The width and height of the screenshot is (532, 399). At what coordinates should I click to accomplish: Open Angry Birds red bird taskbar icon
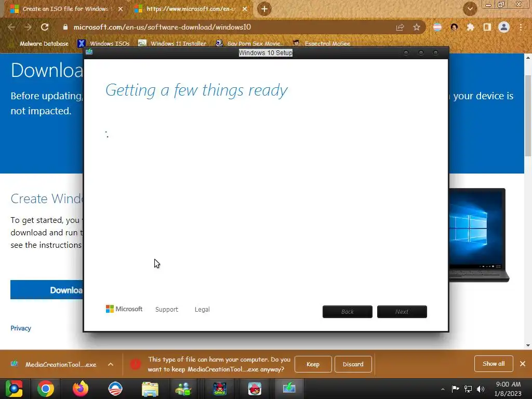pyautogui.click(x=255, y=389)
